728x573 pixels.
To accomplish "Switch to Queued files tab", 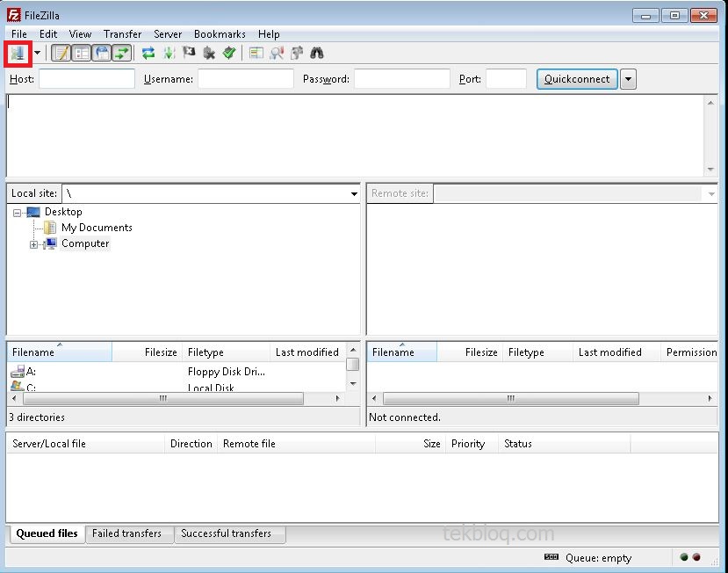I will click(x=47, y=533).
